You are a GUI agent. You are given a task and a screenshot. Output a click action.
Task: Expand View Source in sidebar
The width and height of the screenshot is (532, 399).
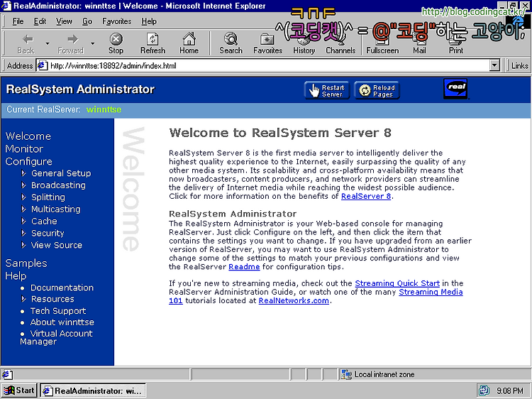coord(23,245)
